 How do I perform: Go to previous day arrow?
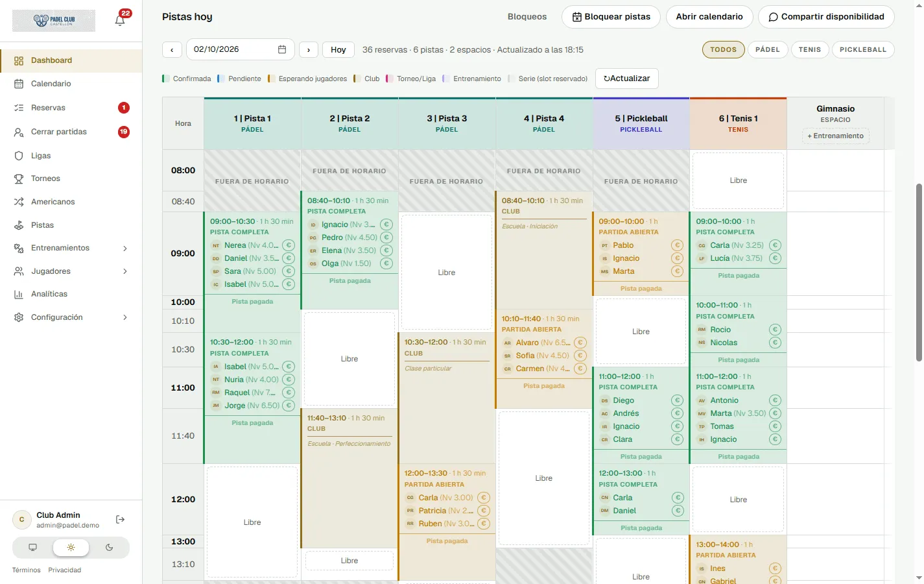click(x=172, y=49)
